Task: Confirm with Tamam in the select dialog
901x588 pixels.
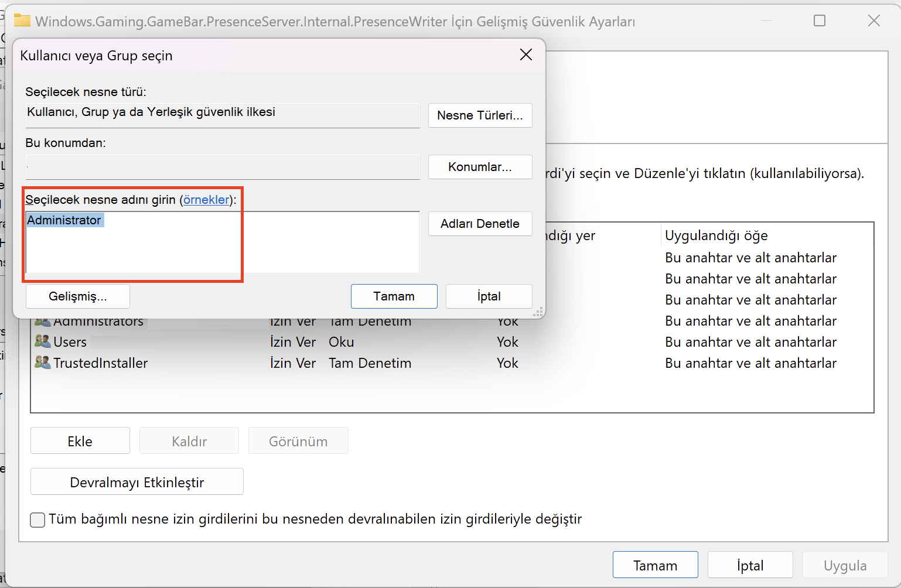Action: 394,296
